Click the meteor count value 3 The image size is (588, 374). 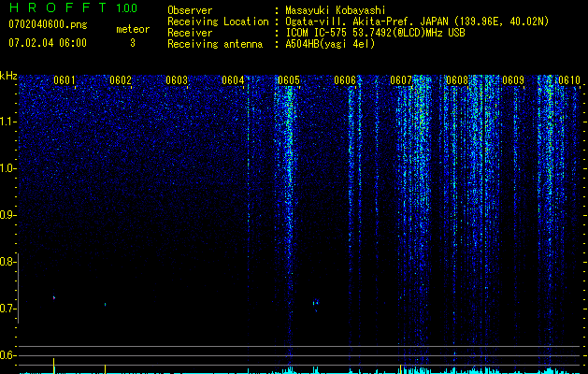pos(133,43)
